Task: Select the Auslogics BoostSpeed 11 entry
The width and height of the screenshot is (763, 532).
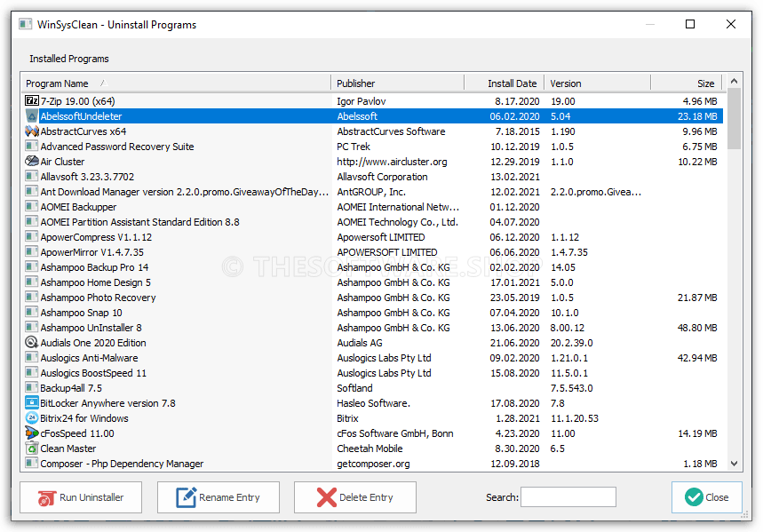Action: [x=374, y=372]
